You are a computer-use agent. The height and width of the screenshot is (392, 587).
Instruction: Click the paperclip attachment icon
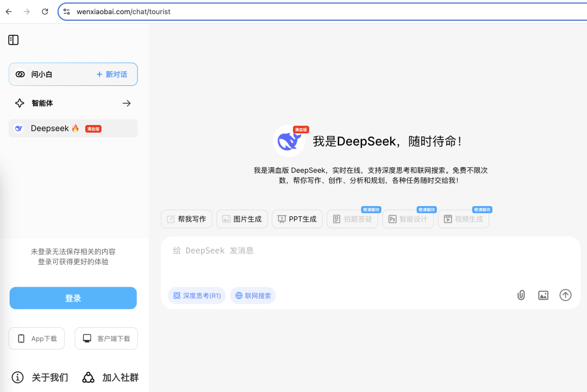point(521,295)
